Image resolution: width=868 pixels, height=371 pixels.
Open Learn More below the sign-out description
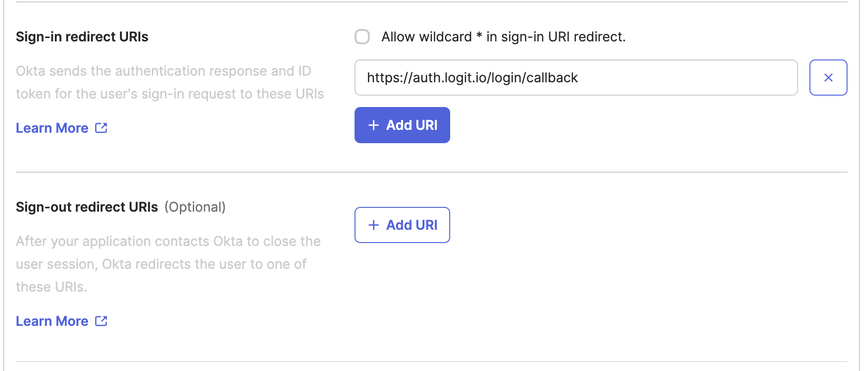[x=51, y=321]
